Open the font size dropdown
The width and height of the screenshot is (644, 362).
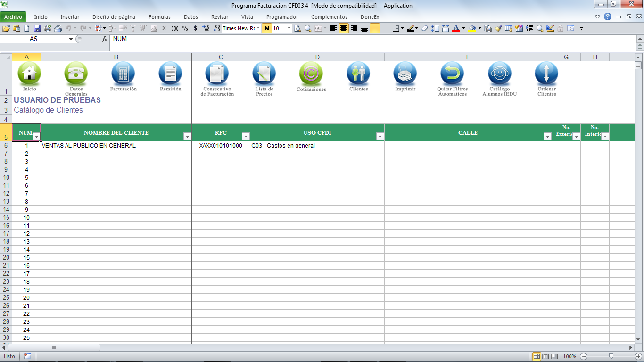click(x=289, y=28)
